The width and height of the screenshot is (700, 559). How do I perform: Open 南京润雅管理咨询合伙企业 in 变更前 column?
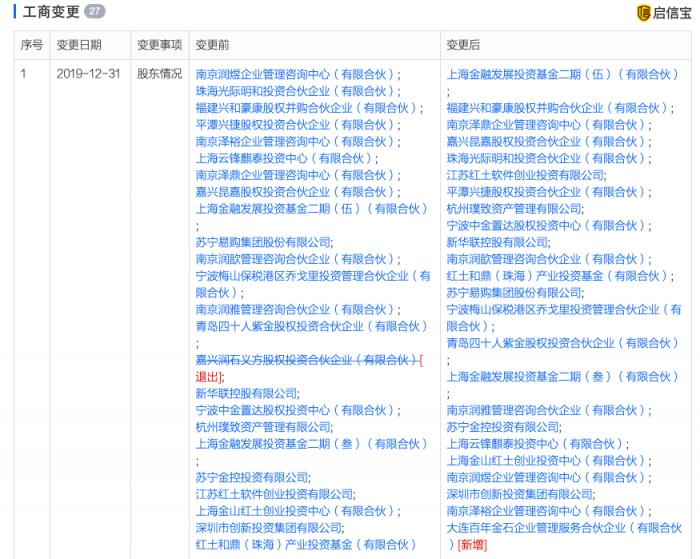click(x=296, y=309)
